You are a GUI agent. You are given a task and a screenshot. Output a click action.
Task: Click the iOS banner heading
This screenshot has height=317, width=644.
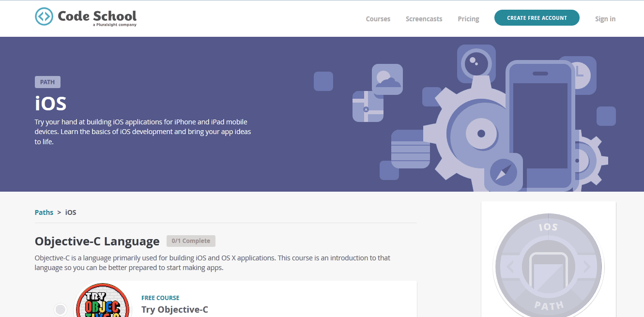click(50, 104)
